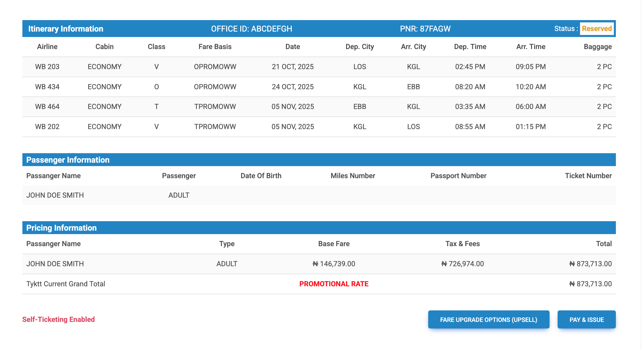This screenshot has width=644, height=350.
Task: Click the Ticket Number column header
Action: (x=588, y=176)
